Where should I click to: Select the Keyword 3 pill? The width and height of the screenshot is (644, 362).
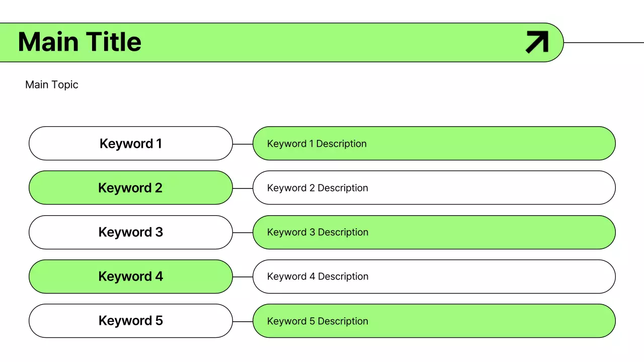pos(131,232)
